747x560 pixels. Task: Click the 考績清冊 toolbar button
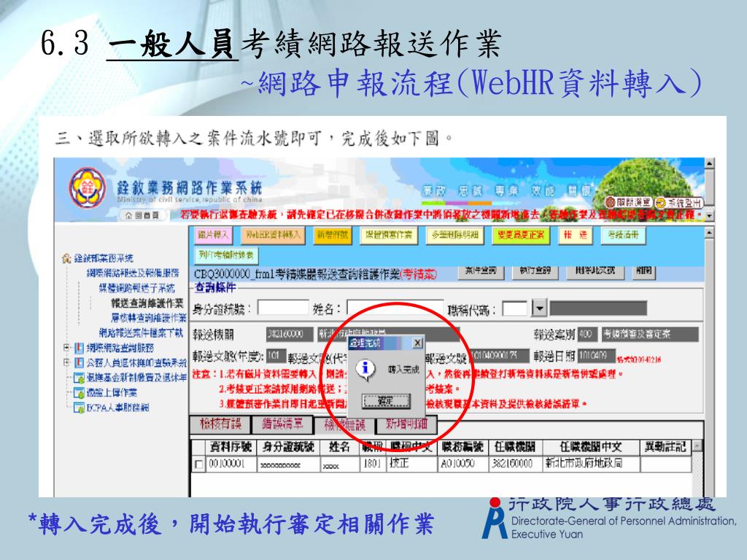pos(623,235)
